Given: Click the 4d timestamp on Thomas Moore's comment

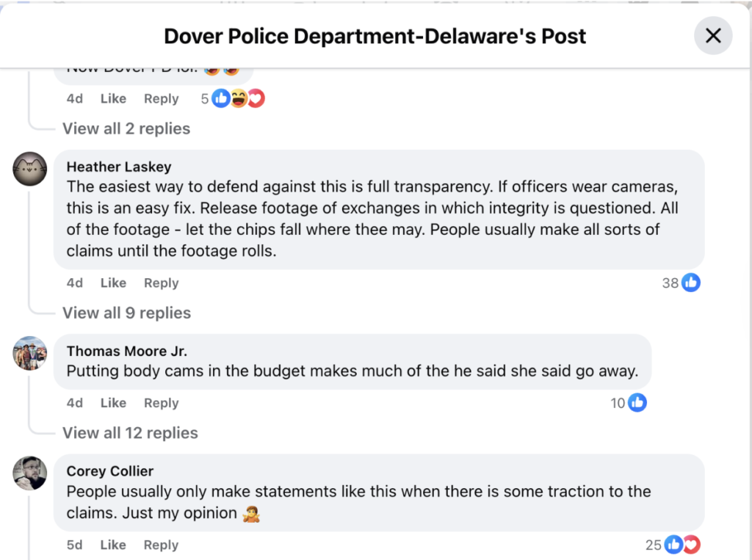Looking at the screenshot, I should (75, 403).
